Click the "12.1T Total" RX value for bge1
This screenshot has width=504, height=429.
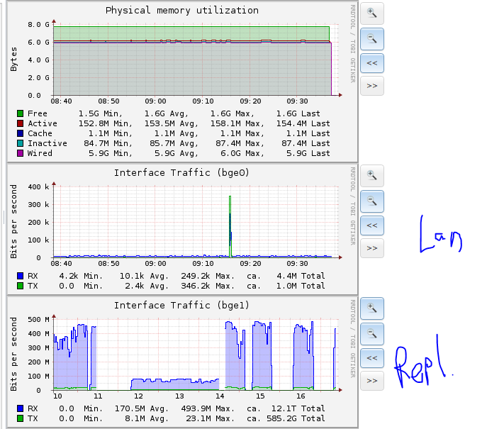(298, 408)
